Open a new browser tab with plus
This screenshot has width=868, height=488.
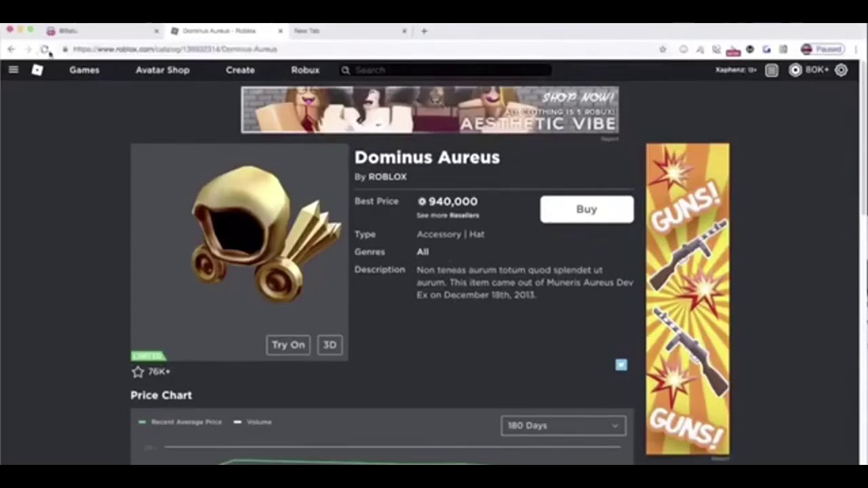(x=425, y=30)
